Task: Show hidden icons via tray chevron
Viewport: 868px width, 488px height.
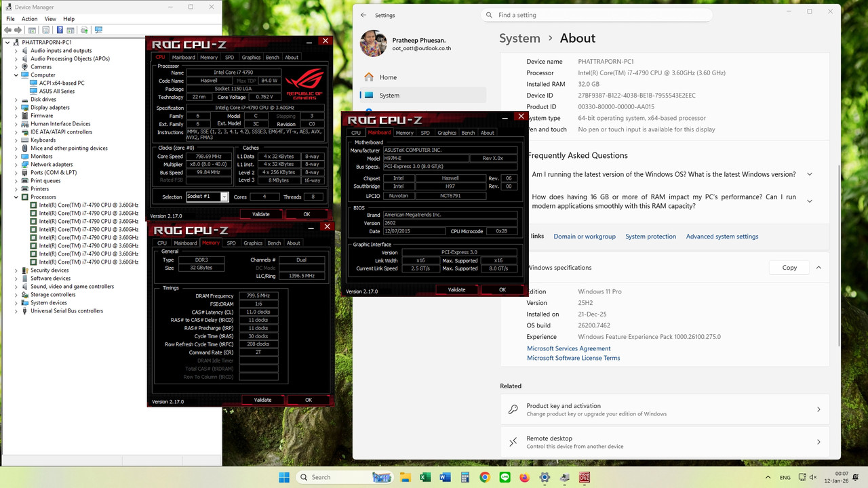Action: point(768,477)
